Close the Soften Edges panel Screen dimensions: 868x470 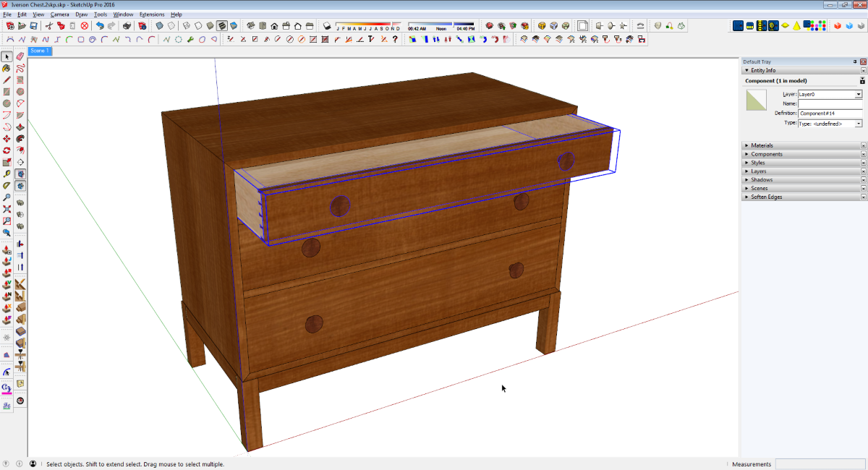point(863,197)
